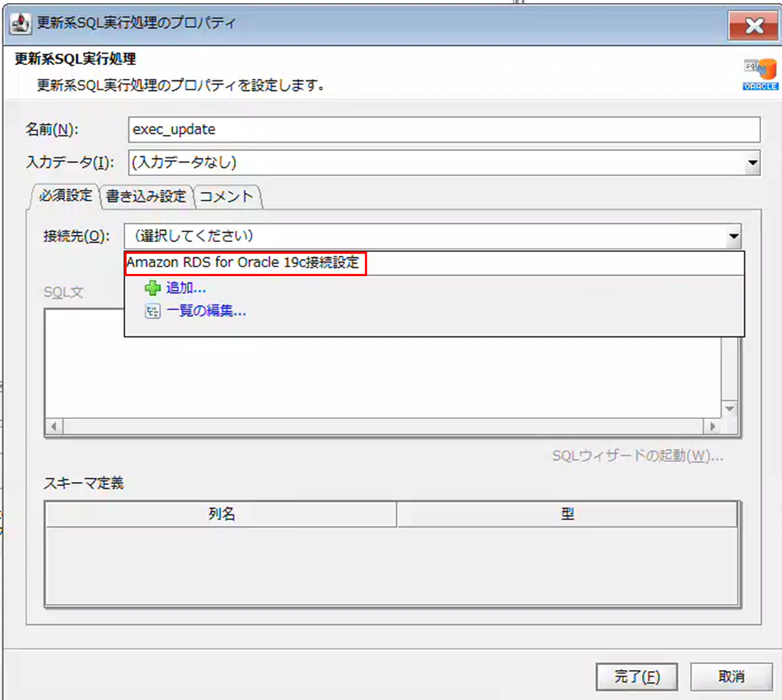
Task: Launch SQLウィザードの起動 button
Action: pyautogui.click(x=637, y=456)
